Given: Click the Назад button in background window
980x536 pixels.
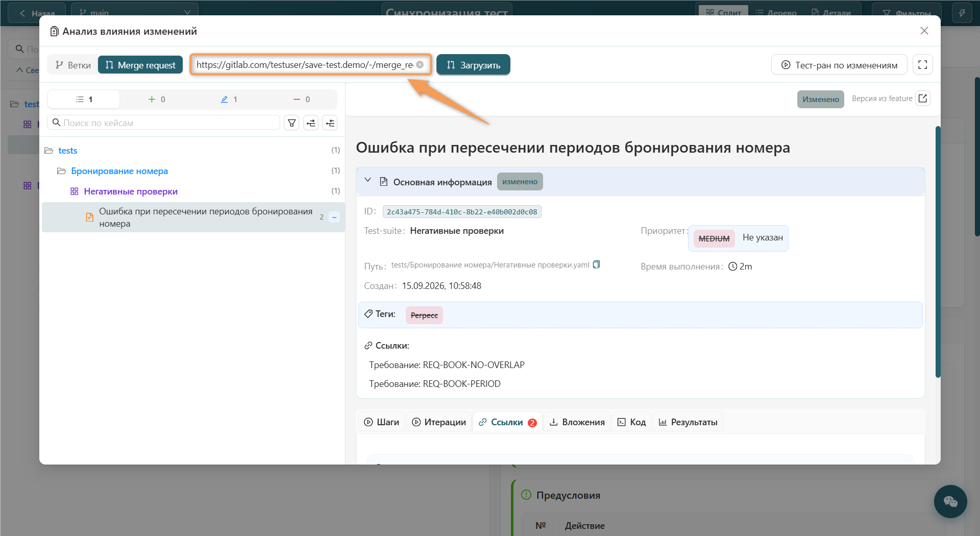Looking at the screenshot, I should pyautogui.click(x=37, y=13).
